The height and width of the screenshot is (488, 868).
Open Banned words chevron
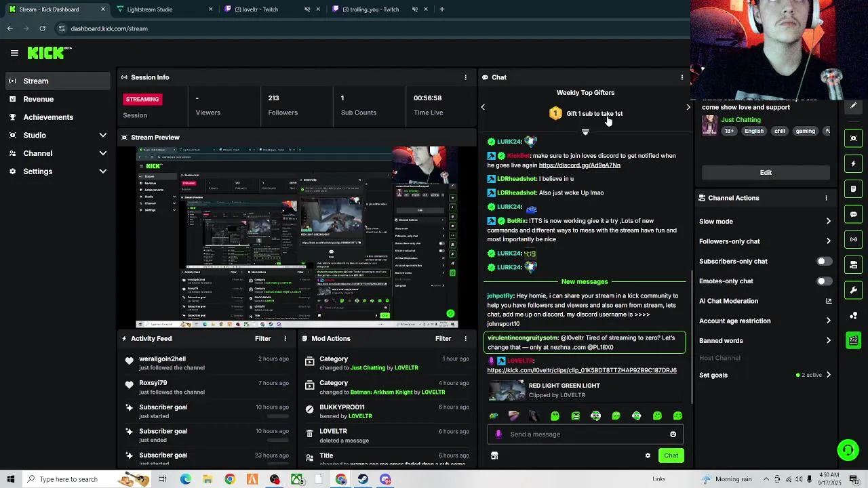[828, 341]
